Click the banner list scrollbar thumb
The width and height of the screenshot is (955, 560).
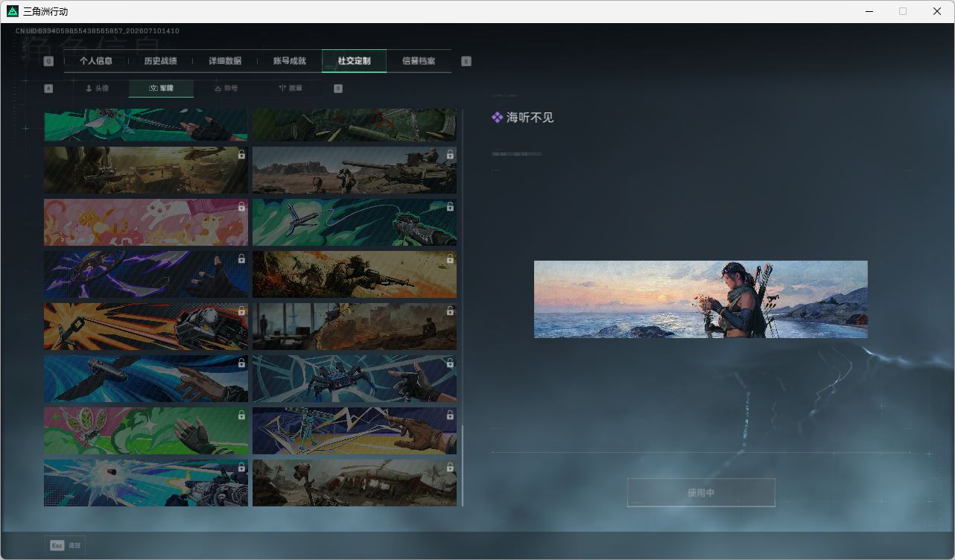pos(463,465)
